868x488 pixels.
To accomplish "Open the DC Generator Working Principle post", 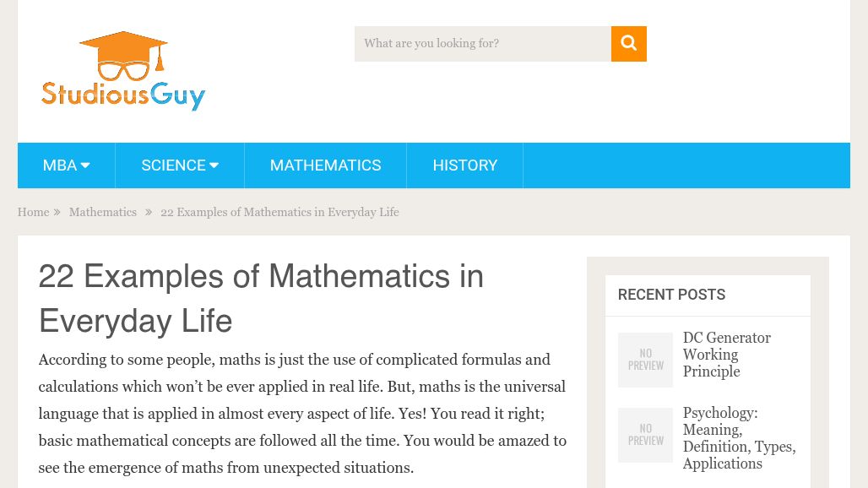I will [x=726, y=355].
